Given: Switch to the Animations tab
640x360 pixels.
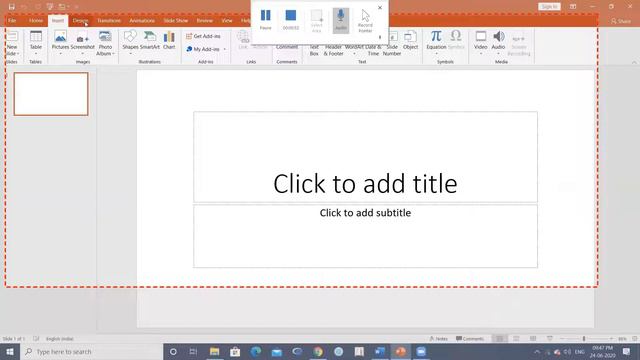Looking at the screenshot, I should (x=142, y=20).
